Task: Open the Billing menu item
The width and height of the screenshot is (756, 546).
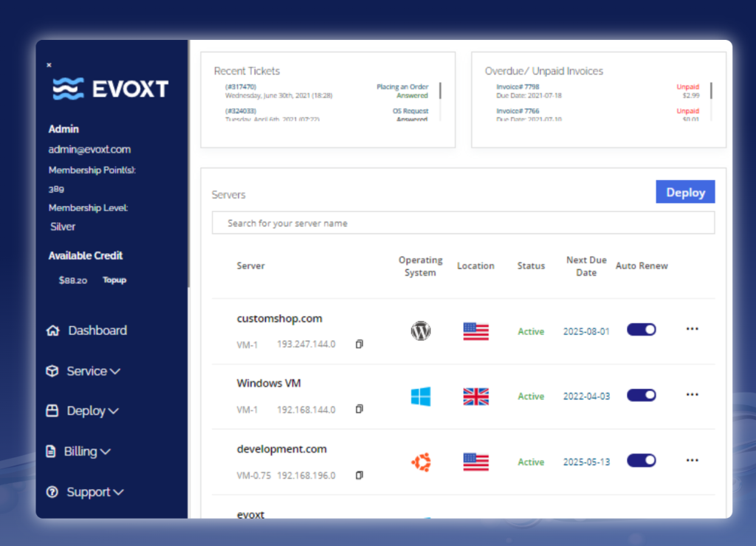Action: point(80,451)
